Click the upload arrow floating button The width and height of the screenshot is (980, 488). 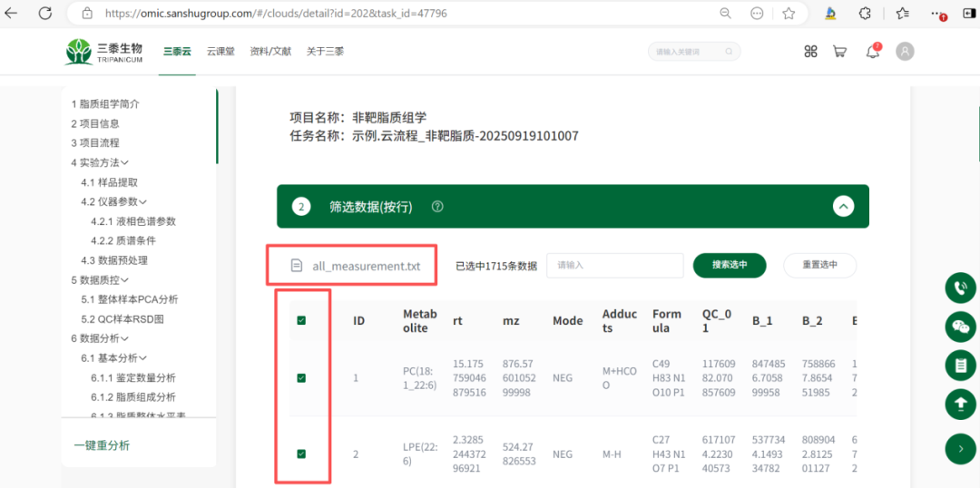(960, 404)
